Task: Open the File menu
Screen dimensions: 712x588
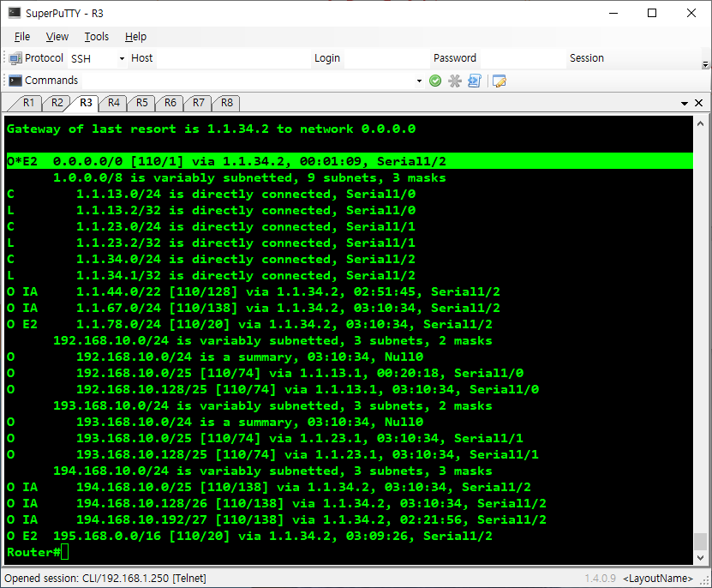Action: (x=21, y=36)
